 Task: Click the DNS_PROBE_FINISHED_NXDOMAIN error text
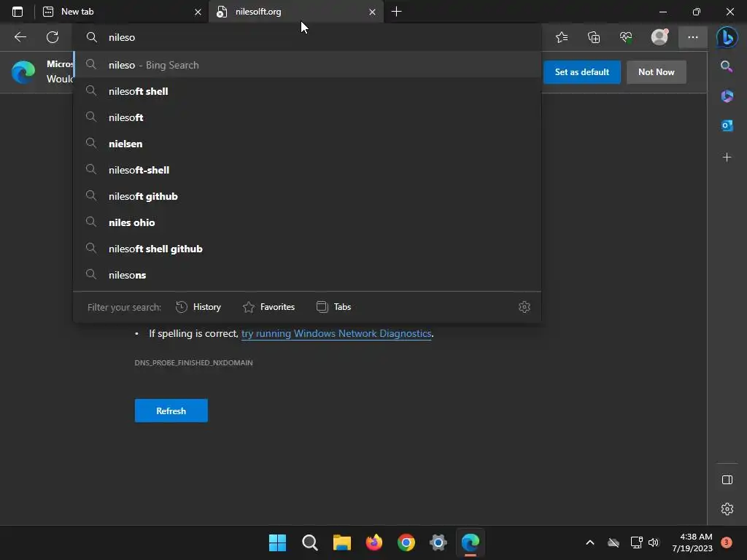[x=193, y=363]
